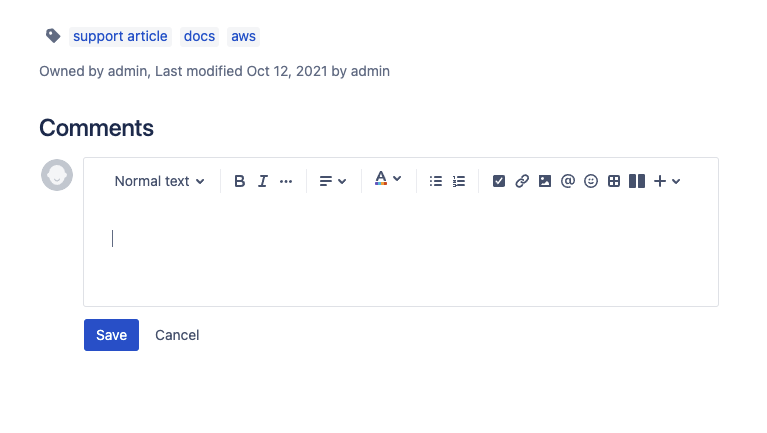The width and height of the screenshot is (767, 433).
Task: Cancel the comment
Action: [x=177, y=335]
